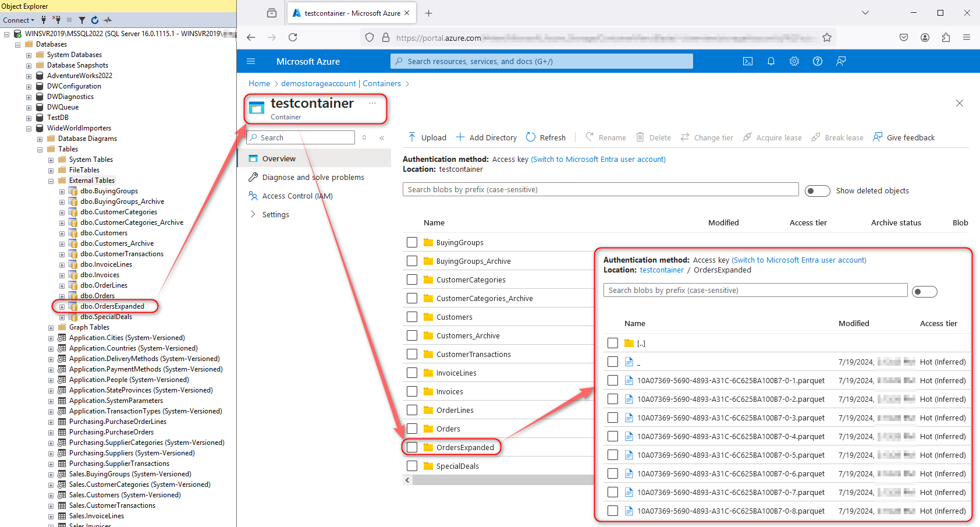Open Azure notifications bell
The width and height of the screenshot is (980, 527).
click(771, 61)
